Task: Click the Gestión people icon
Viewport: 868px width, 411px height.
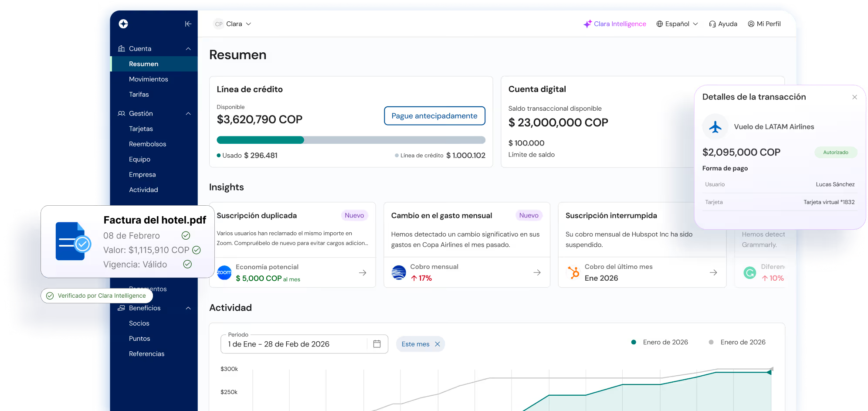Action: (x=122, y=113)
